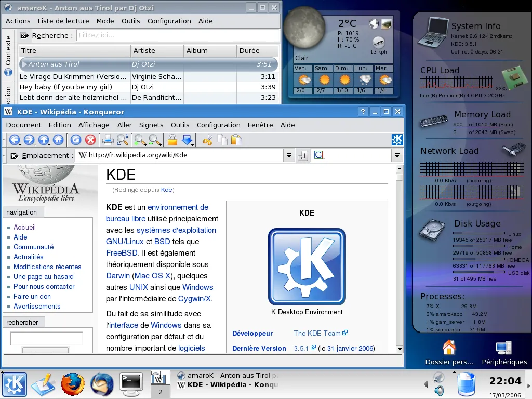Click the globe icon in weather widget
532x399 pixels.
[374, 24]
